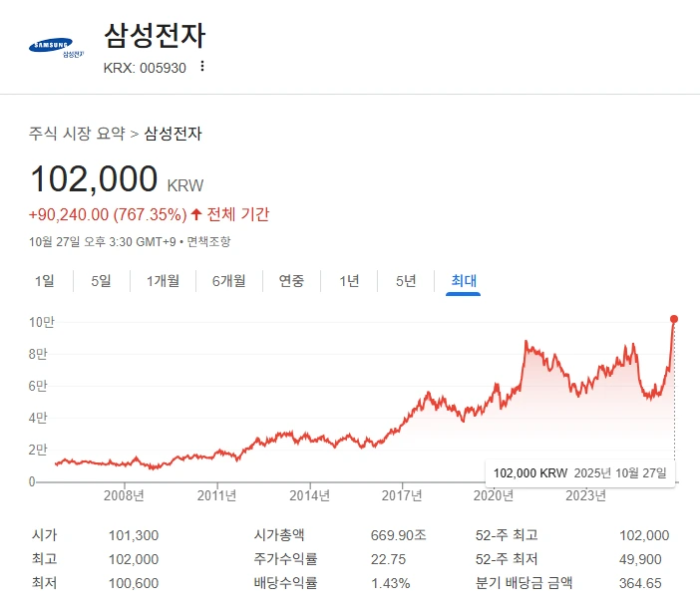
Task: Click the 2017년 axis label
Action: pos(402,495)
